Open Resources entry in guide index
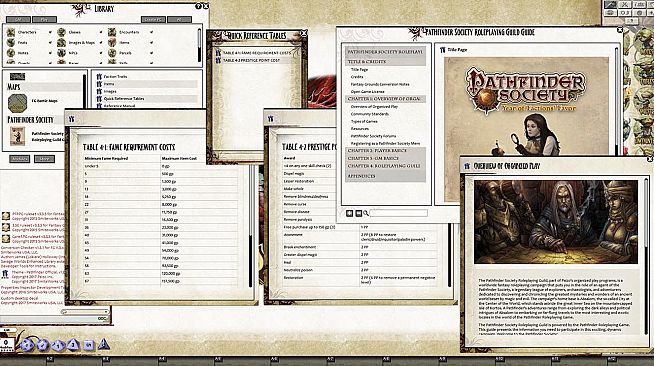The image size is (654, 366). (360, 129)
